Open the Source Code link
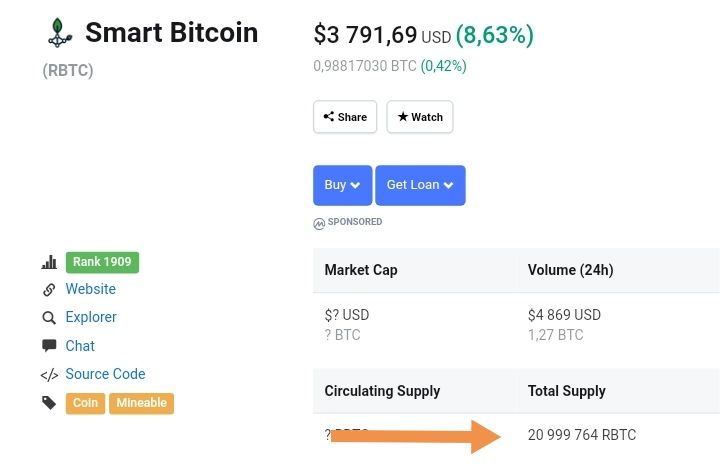 (x=105, y=374)
